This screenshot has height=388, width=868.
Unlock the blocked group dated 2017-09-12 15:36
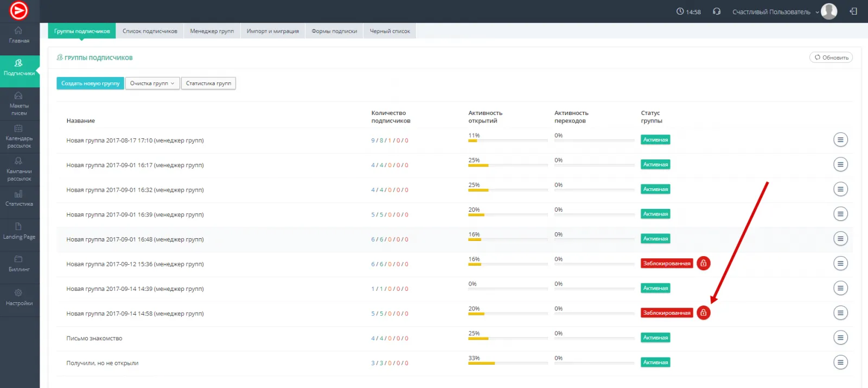703,263
